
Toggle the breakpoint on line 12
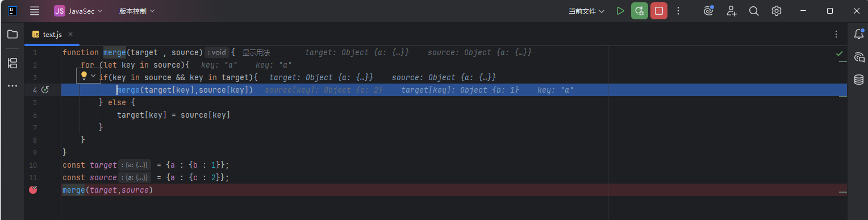(33, 190)
